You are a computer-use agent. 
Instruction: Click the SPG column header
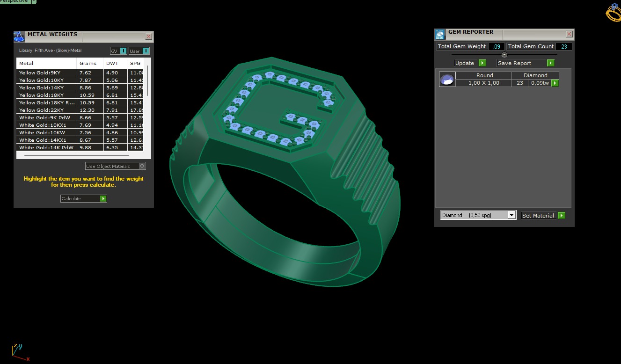click(136, 63)
